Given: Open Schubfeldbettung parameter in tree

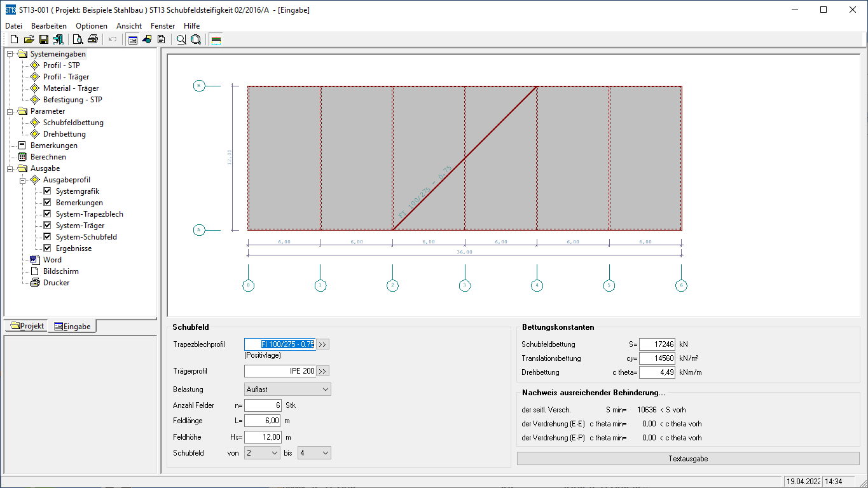Looking at the screenshot, I should 73,123.
